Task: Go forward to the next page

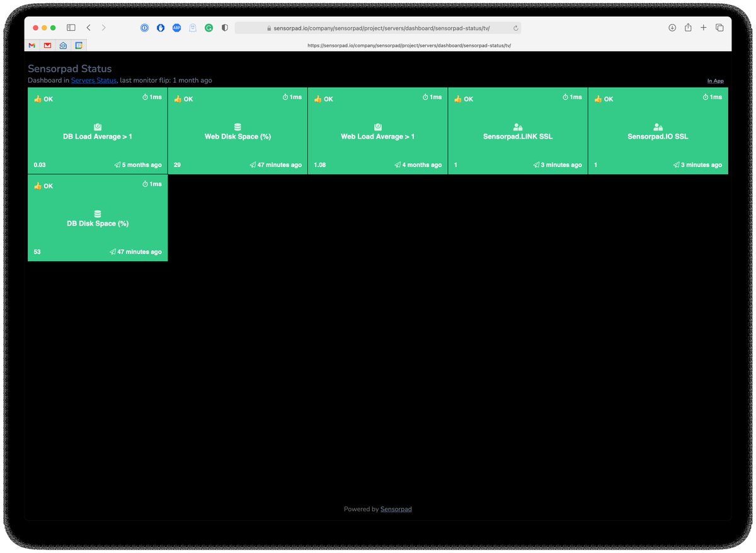Action: pyautogui.click(x=104, y=28)
